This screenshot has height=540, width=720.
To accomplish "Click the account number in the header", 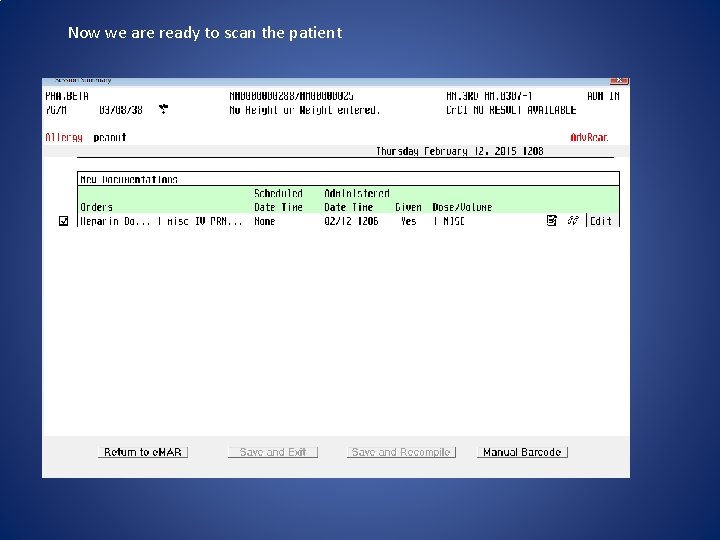I will [292, 96].
